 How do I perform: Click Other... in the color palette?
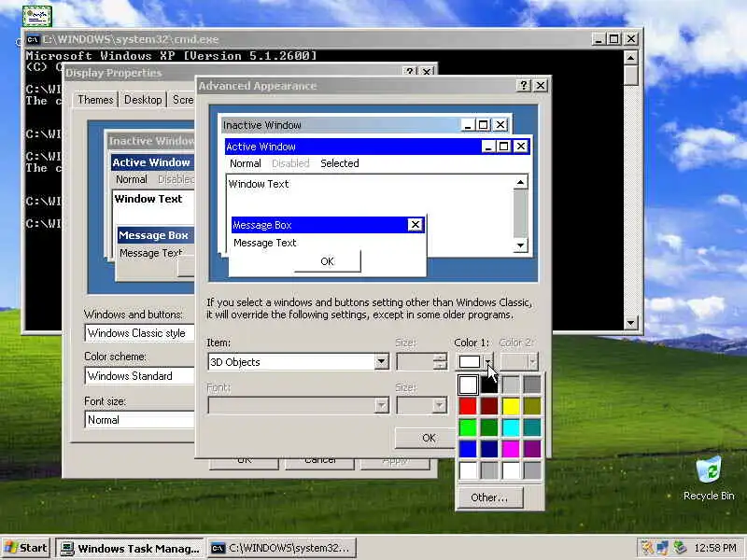[489, 497]
